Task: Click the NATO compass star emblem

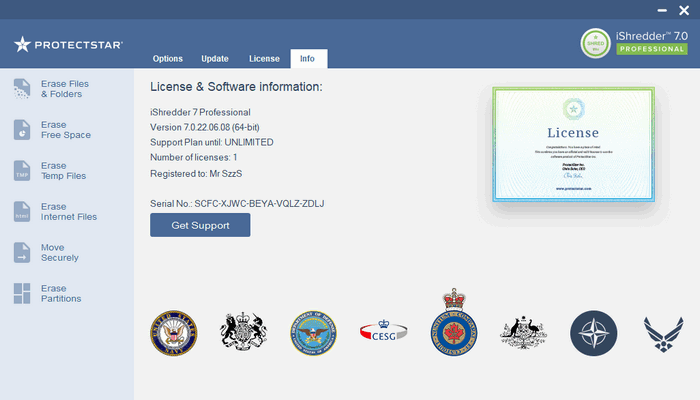Action: 593,333
